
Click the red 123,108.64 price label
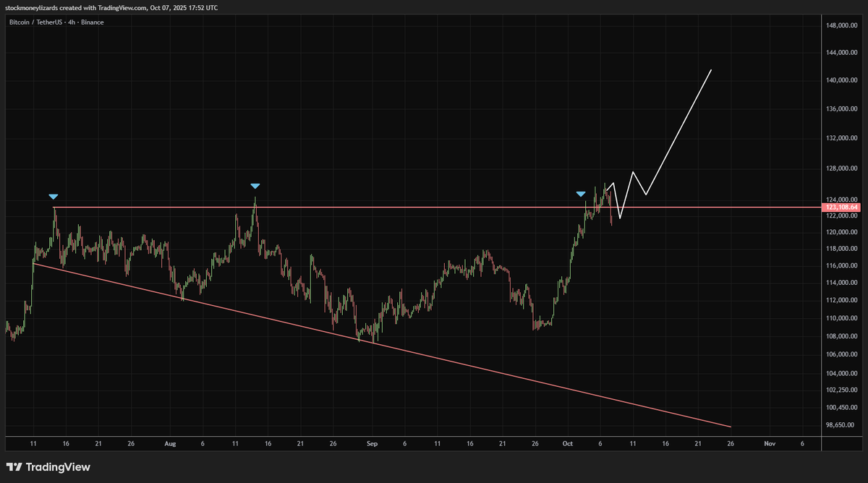(x=841, y=208)
